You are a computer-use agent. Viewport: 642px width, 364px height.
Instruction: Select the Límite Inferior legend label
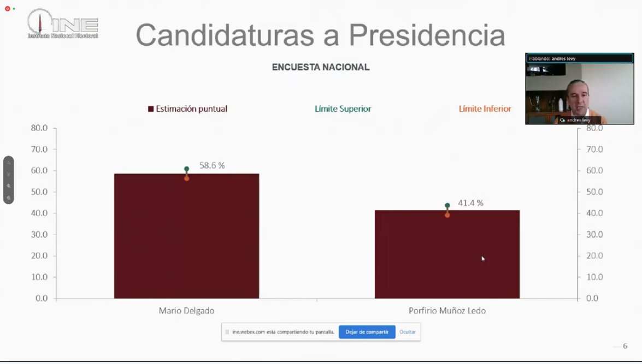click(485, 109)
